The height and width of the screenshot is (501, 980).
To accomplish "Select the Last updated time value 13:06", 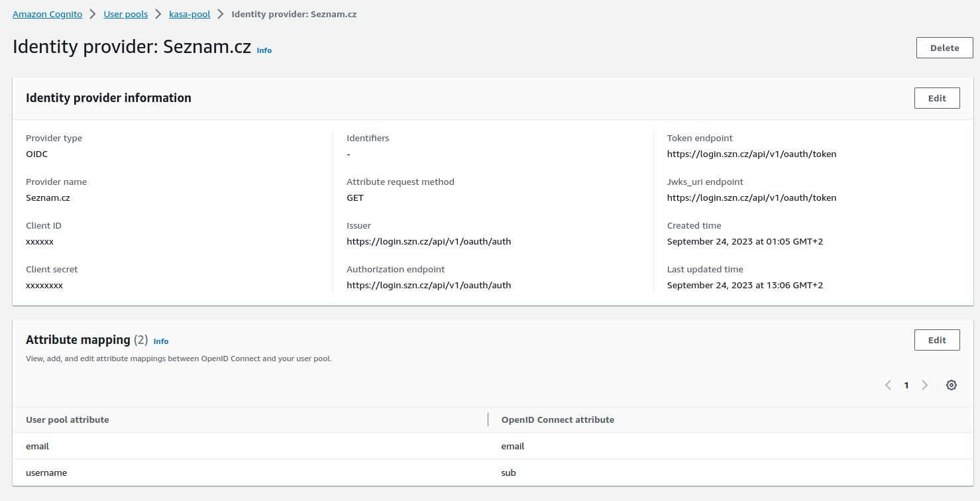I will pyautogui.click(x=745, y=285).
